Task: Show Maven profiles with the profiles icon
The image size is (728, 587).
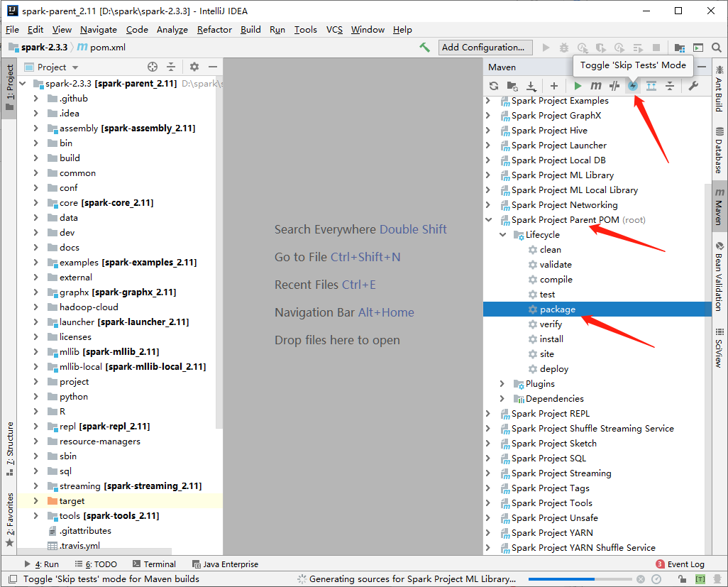Action: [614, 85]
